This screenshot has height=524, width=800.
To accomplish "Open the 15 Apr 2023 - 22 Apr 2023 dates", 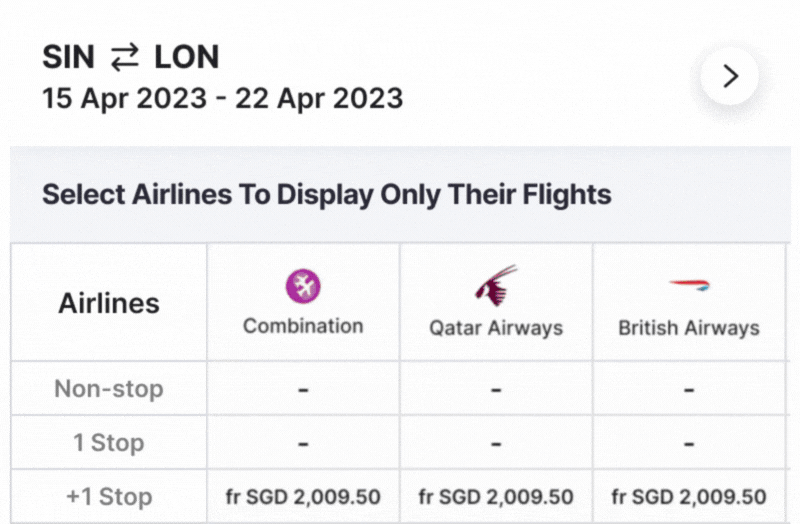I will click(x=222, y=98).
